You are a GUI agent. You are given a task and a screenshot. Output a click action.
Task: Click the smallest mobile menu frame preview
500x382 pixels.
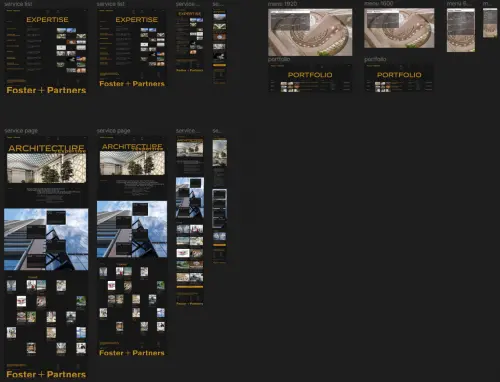coord(490,23)
